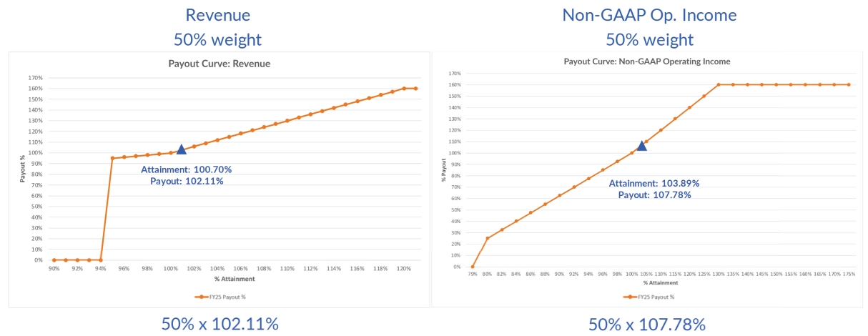This screenshot has height=336, width=868.
Task: Click the "Payout Curve: Non-GAAP Operating Income" title
Action: click(x=647, y=61)
